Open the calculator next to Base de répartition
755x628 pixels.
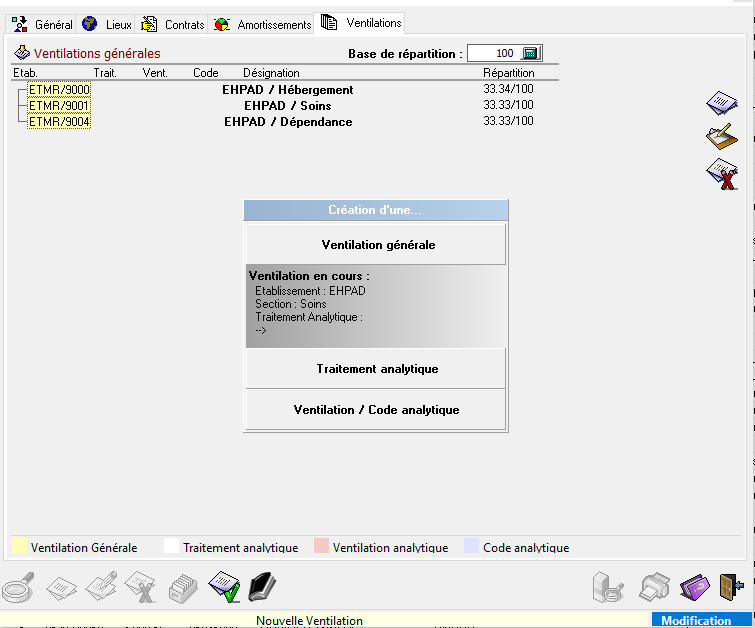(x=531, y=53)
